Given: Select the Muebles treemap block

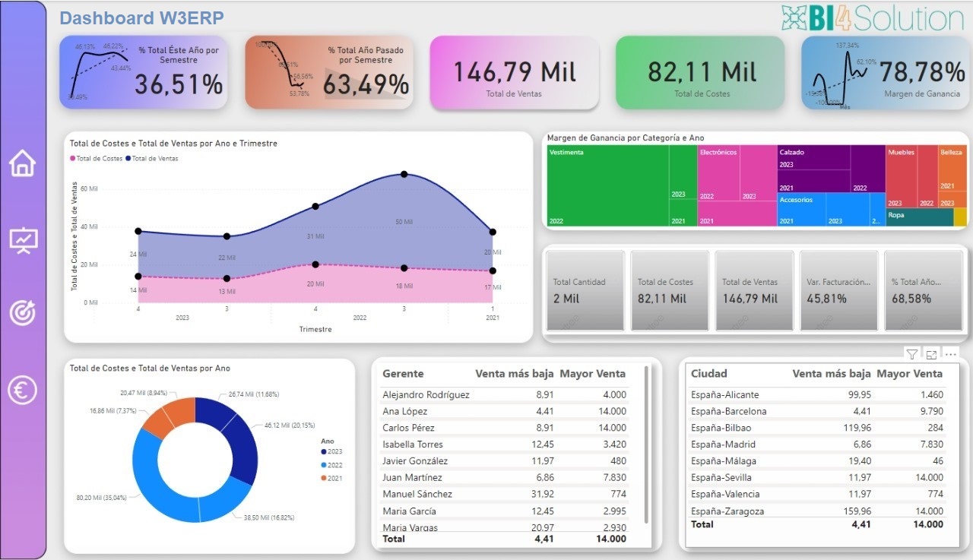Looking at the screenshot, I should [902, 177].
